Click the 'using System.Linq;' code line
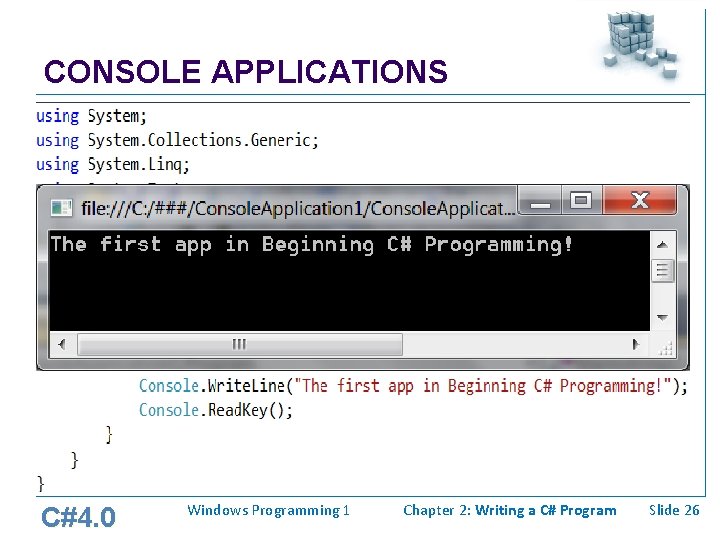 [113, 164]
